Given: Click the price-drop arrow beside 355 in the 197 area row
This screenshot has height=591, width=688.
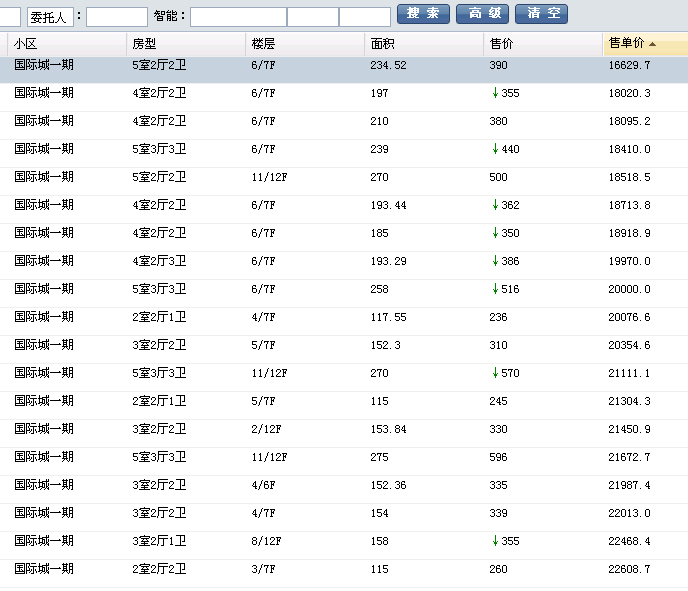Looking at the screenshot, I should pos(495,93).
